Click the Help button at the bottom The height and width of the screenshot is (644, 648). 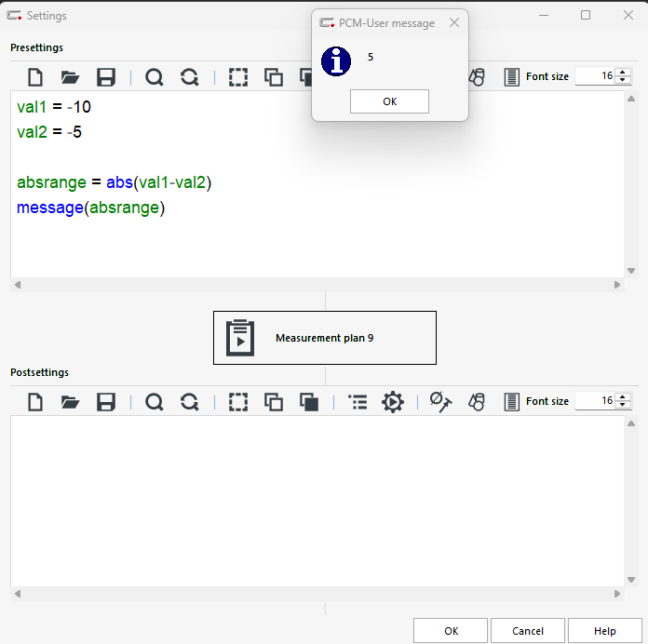point(604,631)
